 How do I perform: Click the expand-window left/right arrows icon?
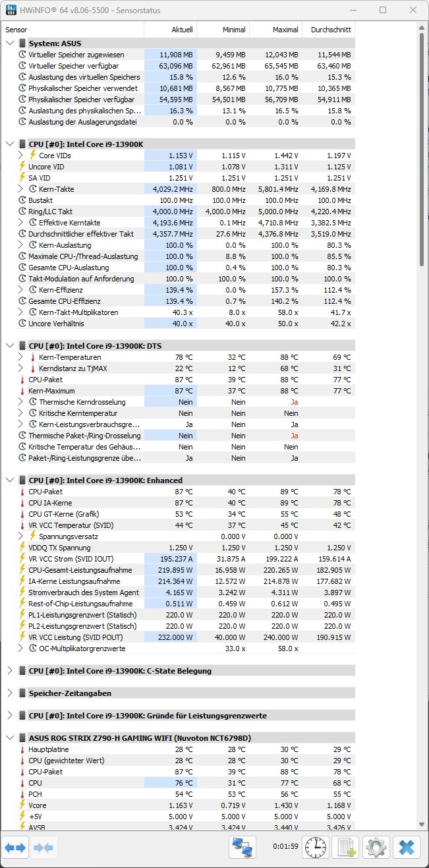tap(16, 847)
